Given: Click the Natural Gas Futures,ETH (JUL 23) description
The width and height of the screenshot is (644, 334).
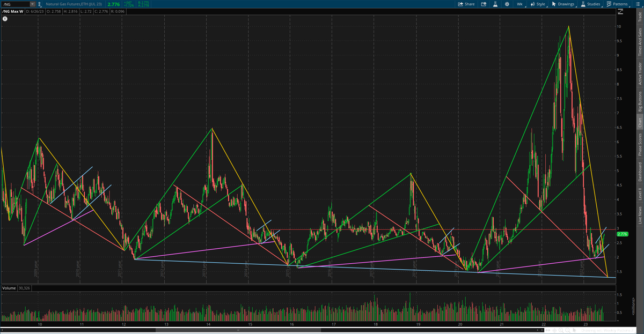Looking at the screenshot, I should pyautogui.click(x=74, y=4).
